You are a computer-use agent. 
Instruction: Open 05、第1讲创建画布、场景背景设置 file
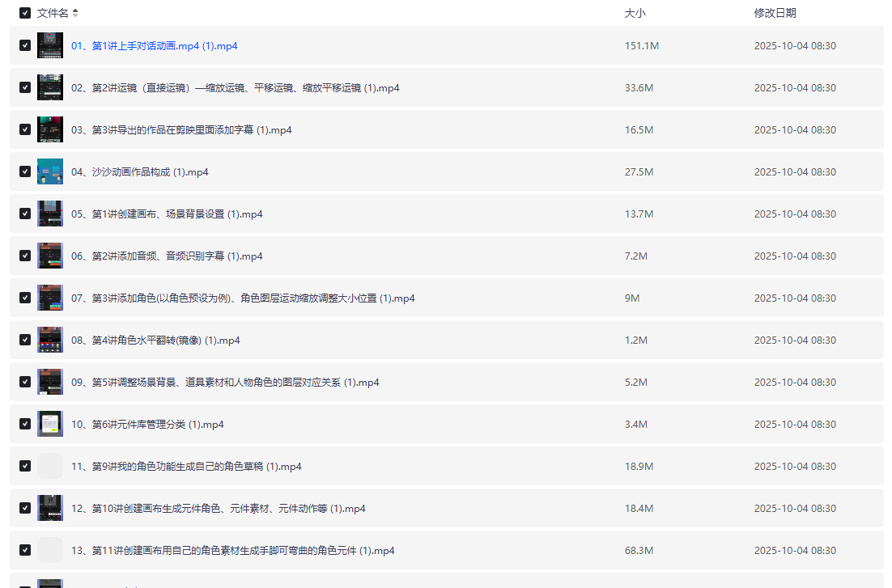[x=167, y=214]
